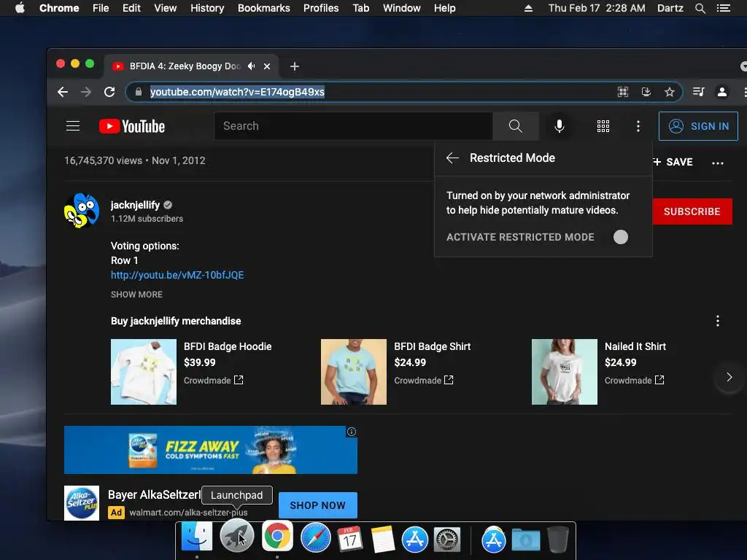This screenshot has width=747, height=560.
Task: Go back from the Restricted Mode panel
Action: coord(452,158)
